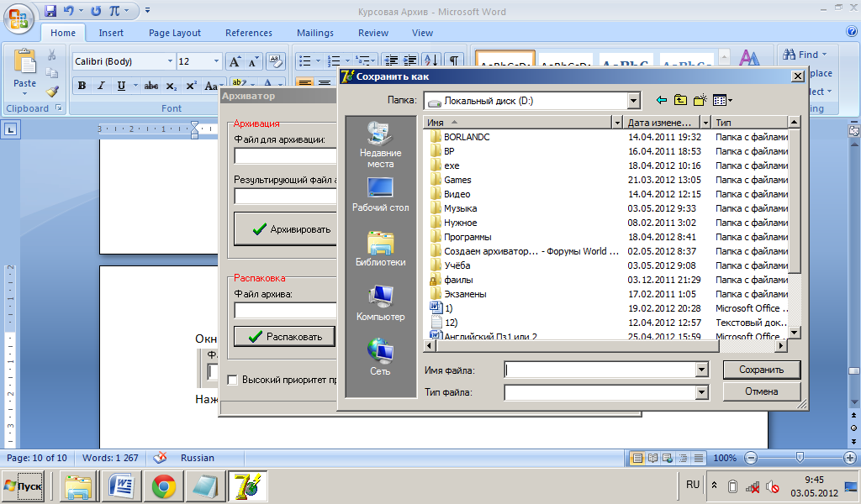Select the Games folder in file list
Image resolution: width=861 pixels, height=504 pixels.
tap(458, 180)
